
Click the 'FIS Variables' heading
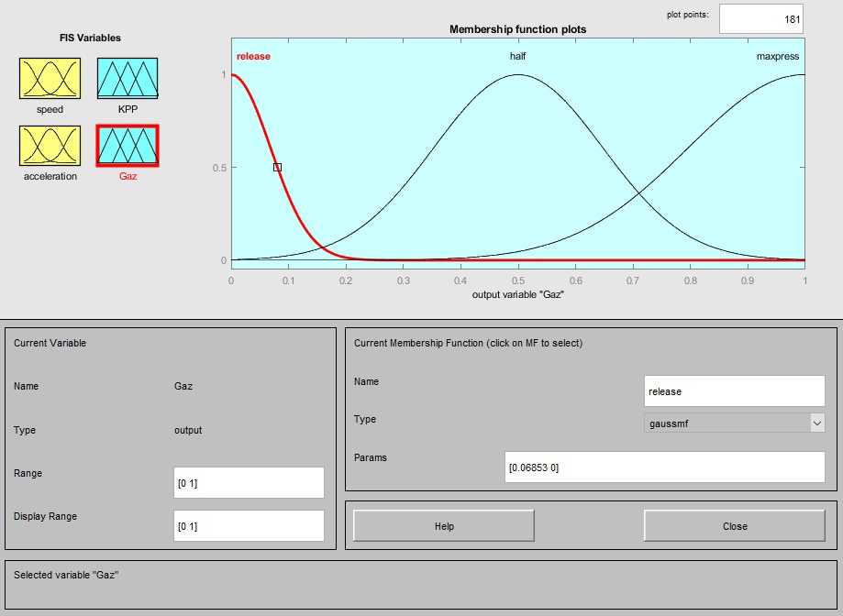(x=90, y=38)
